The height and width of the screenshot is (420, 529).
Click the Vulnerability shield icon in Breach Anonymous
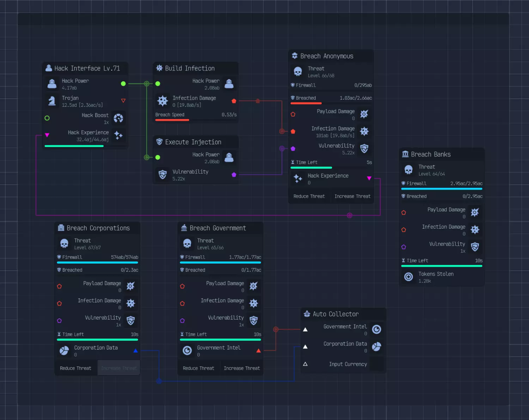(364, 149)
